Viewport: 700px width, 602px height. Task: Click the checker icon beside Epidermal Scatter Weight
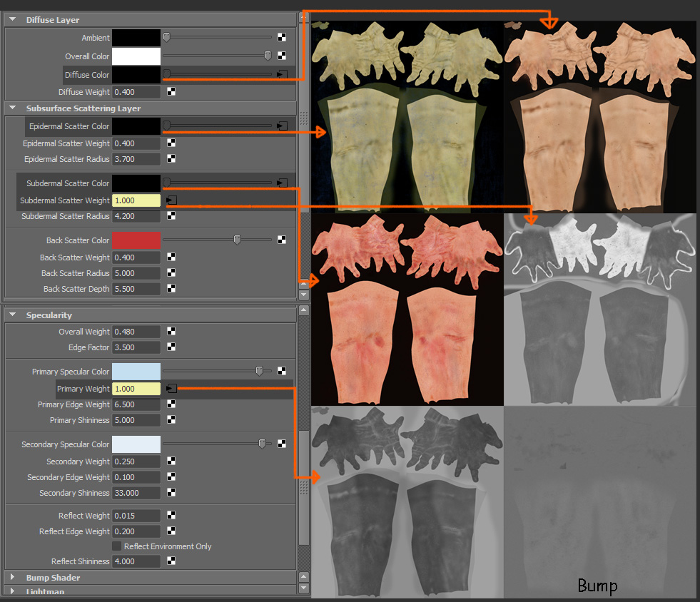[171, 143]
